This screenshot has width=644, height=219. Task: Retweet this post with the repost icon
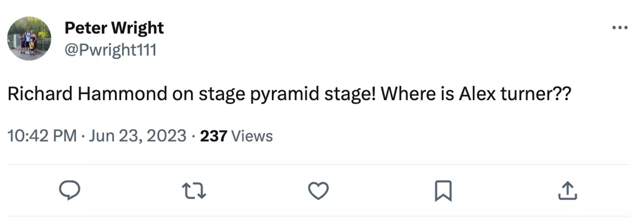[x=195, y=191]
